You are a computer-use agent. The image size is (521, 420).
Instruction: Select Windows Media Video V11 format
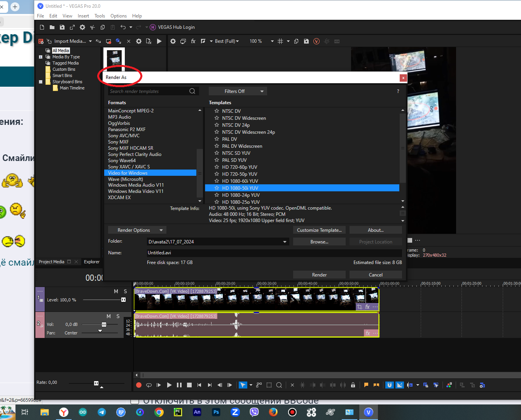(136, 191)
